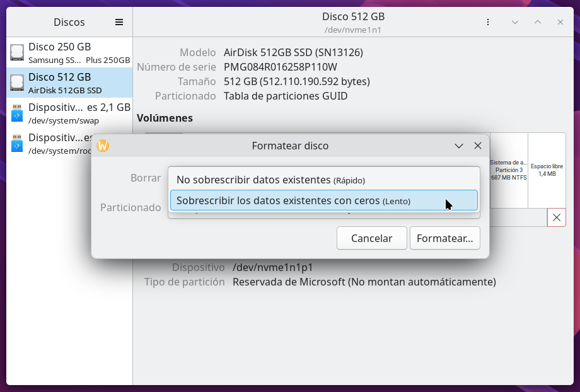Open the Discos hamburger menu
This screenshot has height=392, width=580.
119,22
